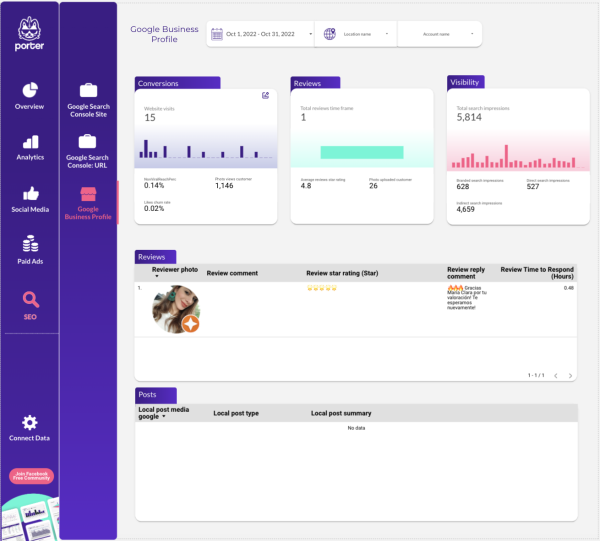Go to previous page of reviews table
The height and width of the screenshot is (541, 600).
point(556,376)
